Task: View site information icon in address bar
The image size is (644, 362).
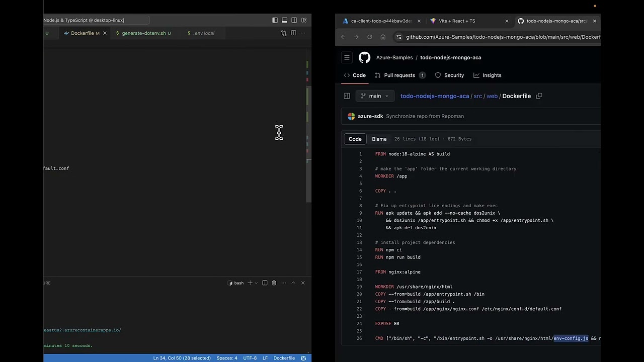Action: click(x=399, y=37)
